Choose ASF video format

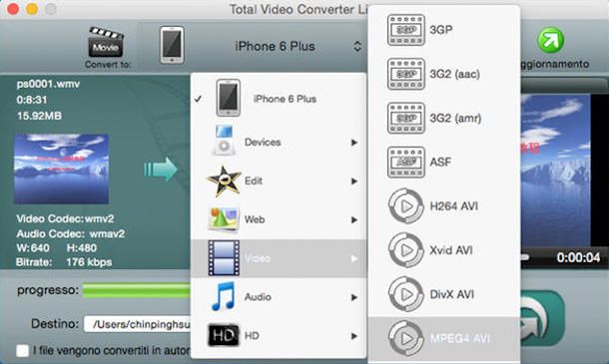tap(444, 162)
